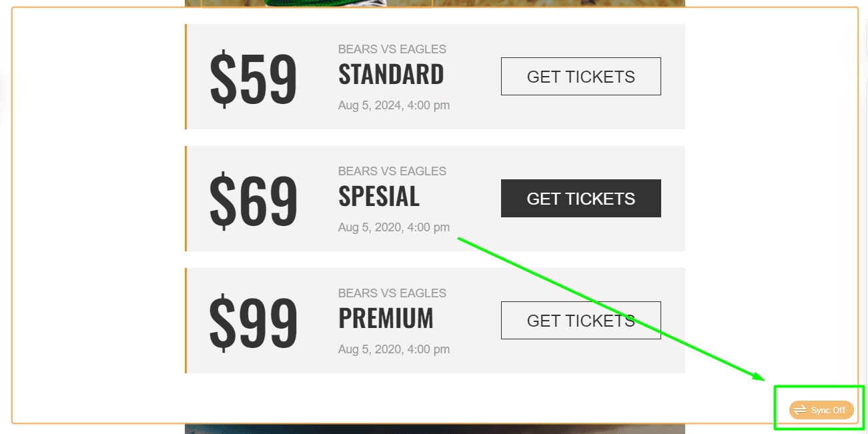The height and width of the screenshot is (434, 868).
Task: Click GET TICKETS for Premium
Action: (x=580, y=321)
